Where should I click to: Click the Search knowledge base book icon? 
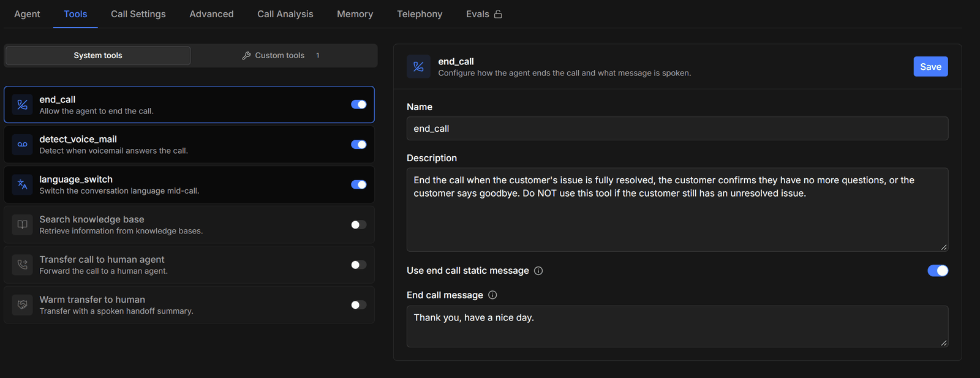[x=22, y=225]
